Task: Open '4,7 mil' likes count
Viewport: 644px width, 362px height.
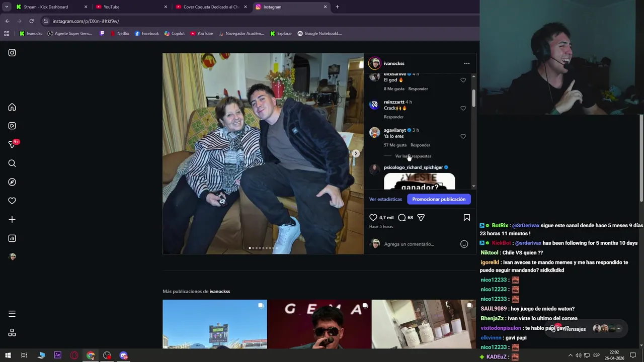Action: [386, 218]
